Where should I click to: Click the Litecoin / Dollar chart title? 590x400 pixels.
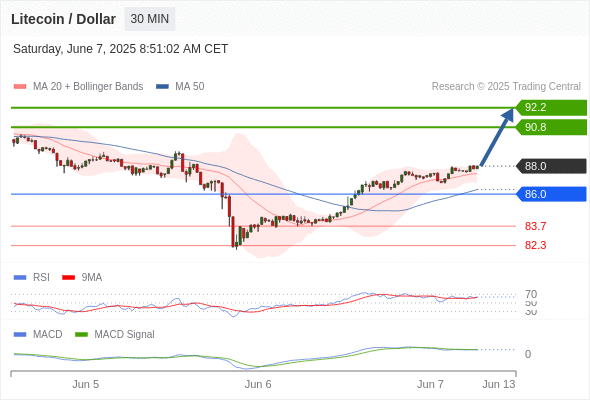point(63,19)
